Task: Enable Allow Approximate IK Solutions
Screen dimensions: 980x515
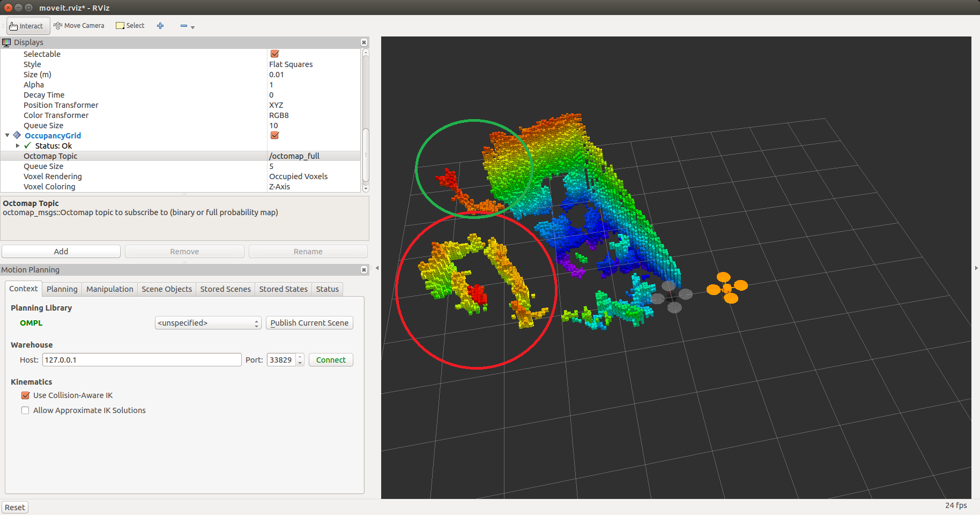Action: tap(25, 410)
